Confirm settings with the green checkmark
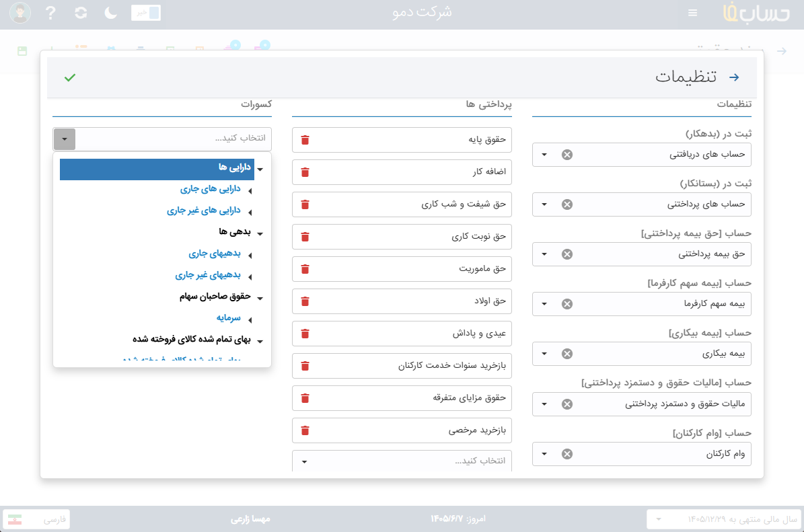This screenshot has width=804, height=532. [70, 77]
